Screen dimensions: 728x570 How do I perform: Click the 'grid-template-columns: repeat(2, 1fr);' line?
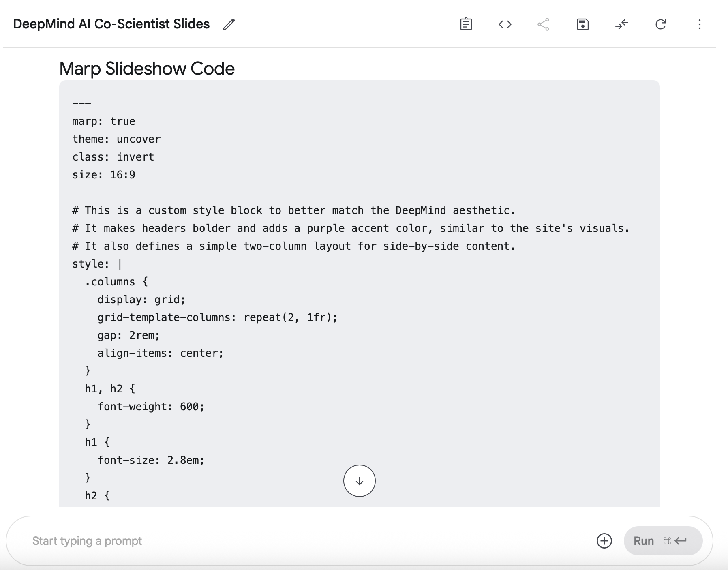pos(218,317)
